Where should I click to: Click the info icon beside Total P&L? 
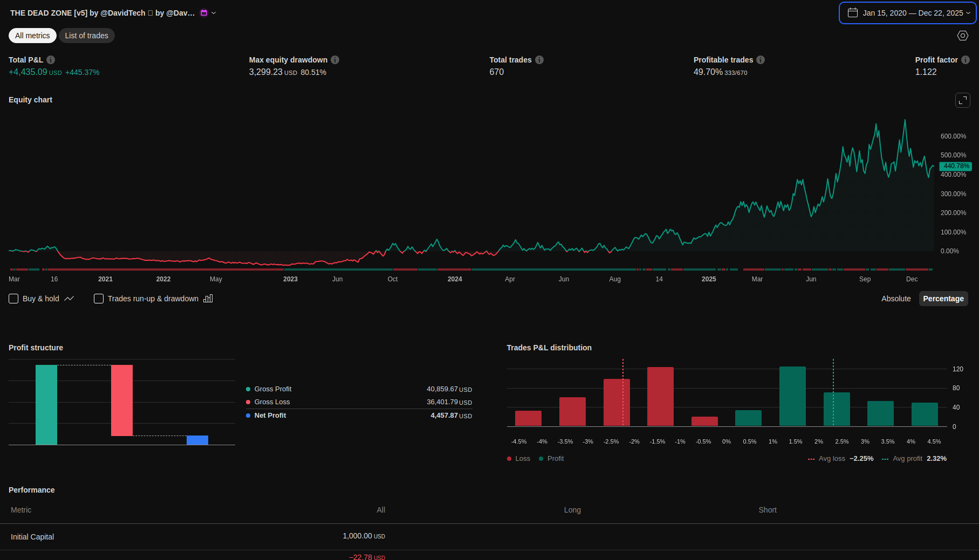click(x=51, y=60)
